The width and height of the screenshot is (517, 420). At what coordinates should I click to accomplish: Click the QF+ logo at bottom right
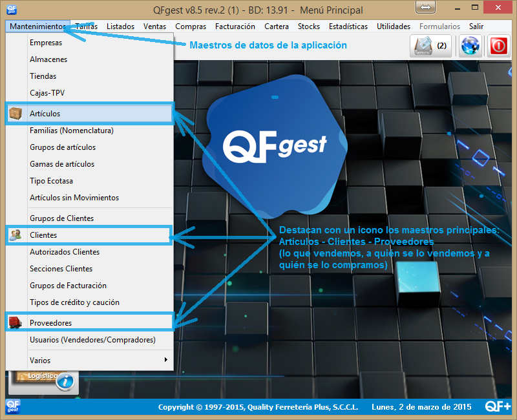pyautogui.click(x=498, y=406)
